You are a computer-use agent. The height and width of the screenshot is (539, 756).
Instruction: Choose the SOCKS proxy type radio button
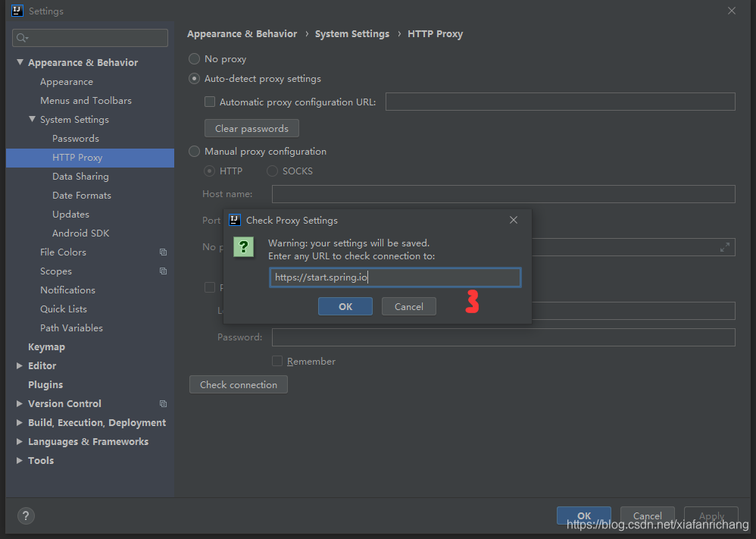pyautogui.click(x=272, y=171)
